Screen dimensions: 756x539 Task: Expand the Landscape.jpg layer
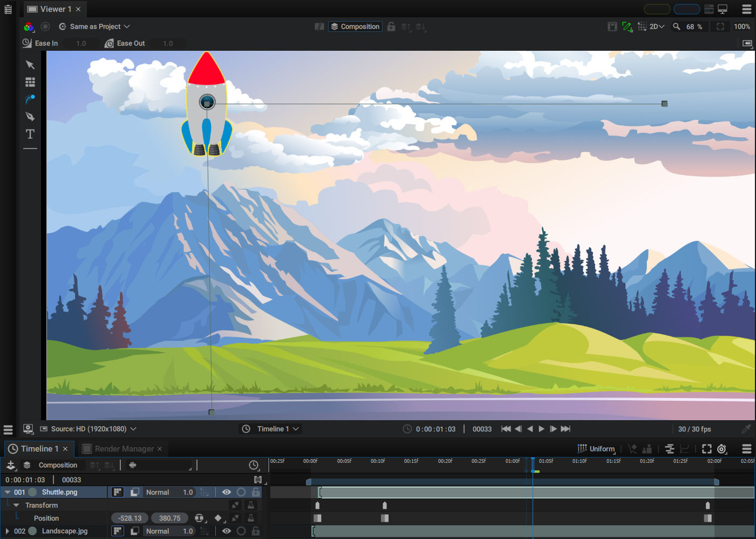(x=7, y=531)
